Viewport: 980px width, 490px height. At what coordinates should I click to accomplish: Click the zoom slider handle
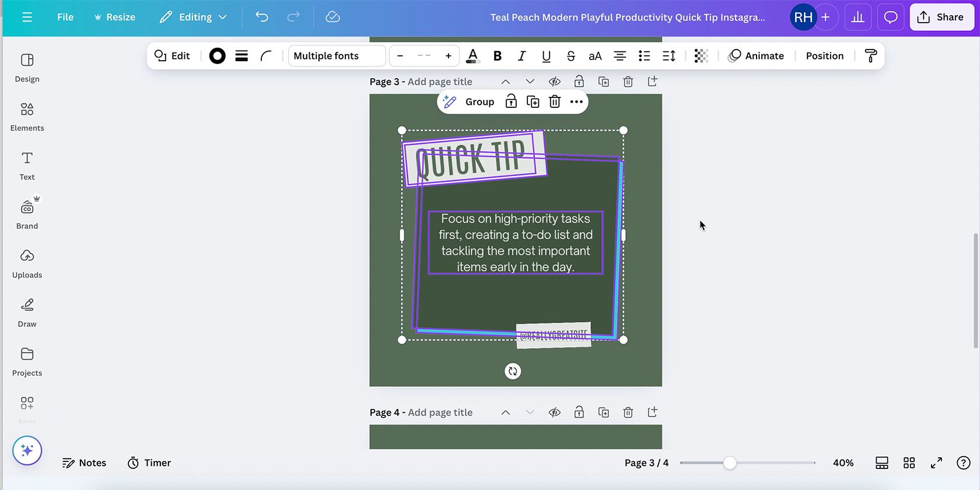[729, 463]
